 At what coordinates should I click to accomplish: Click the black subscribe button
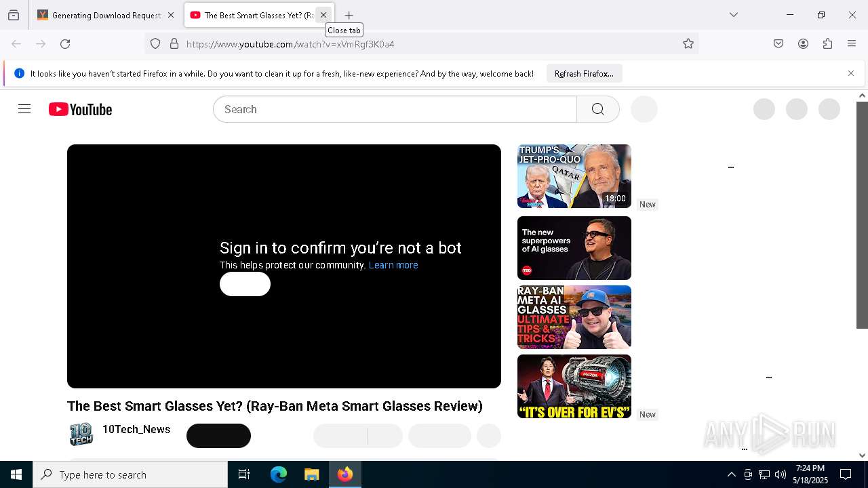(218, 436)
